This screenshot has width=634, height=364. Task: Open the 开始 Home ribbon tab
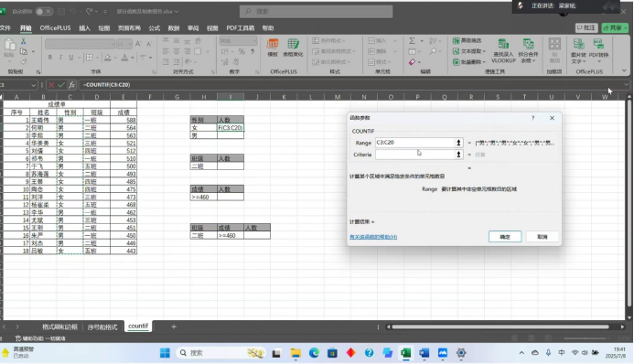pyautogui.click(x=26, y=27)
